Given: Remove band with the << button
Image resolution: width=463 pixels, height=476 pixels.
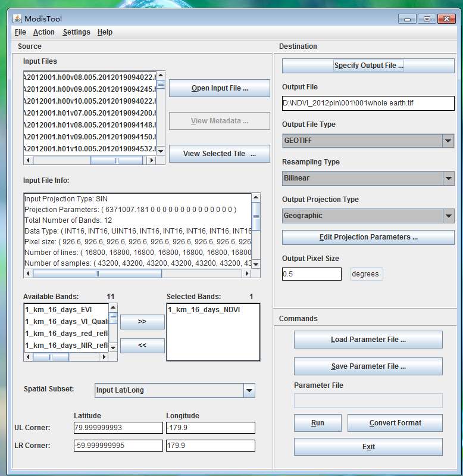Looking at the screenshot, I should (142, 346).
